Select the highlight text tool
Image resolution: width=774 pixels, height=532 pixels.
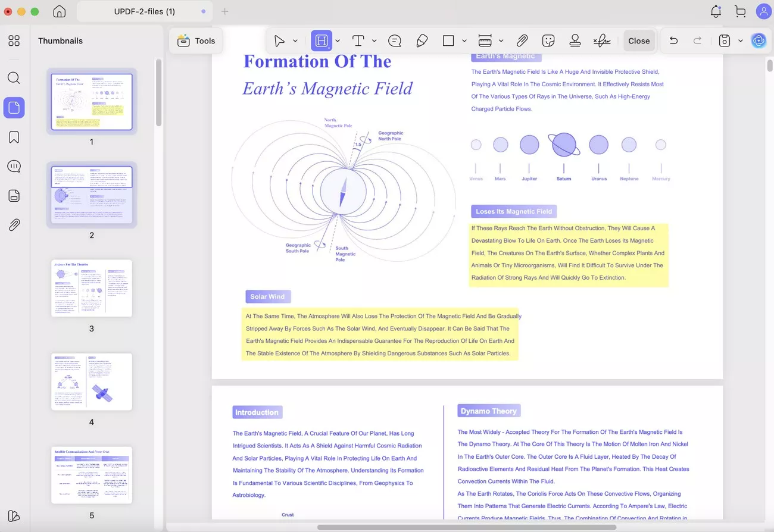pos(322,40)
